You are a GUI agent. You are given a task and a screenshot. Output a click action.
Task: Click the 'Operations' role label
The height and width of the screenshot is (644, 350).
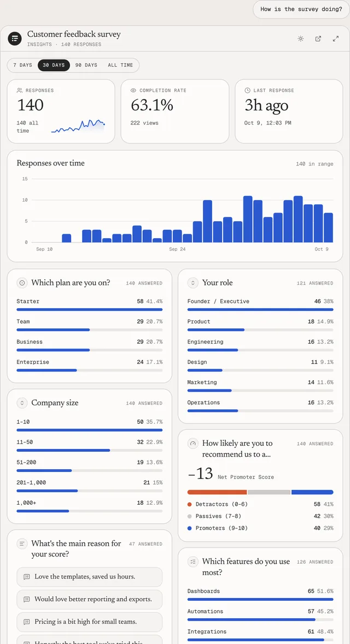point(203,403)
